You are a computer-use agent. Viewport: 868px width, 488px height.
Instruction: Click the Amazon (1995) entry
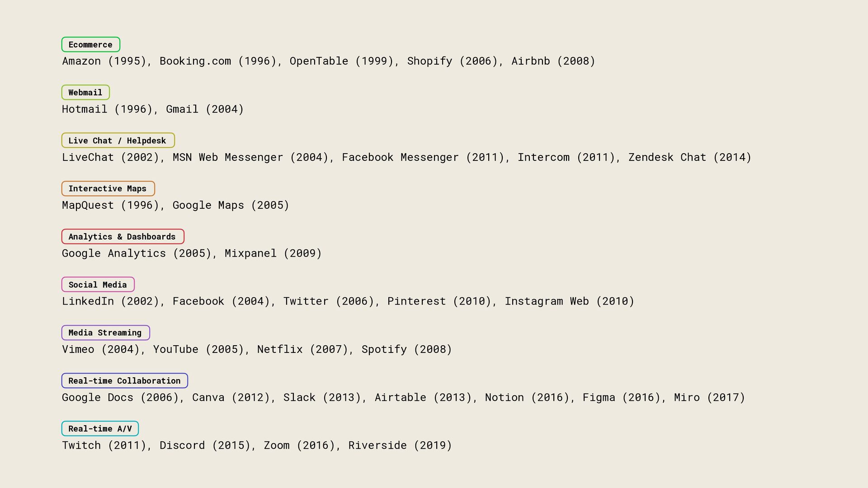click(104, 61)
